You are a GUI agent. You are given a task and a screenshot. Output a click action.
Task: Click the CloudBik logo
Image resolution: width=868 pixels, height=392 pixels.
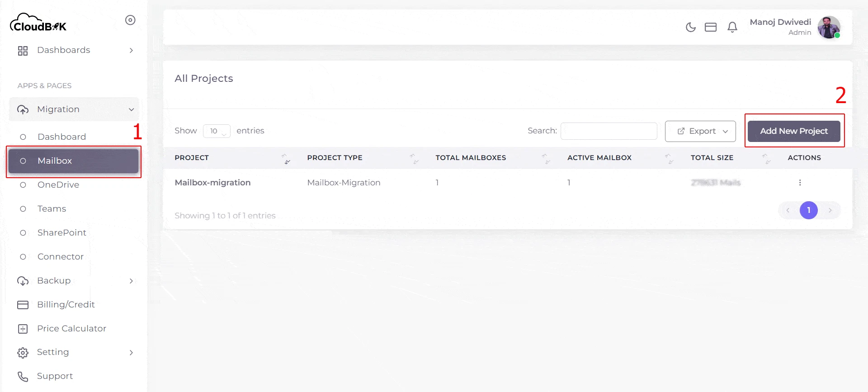tap(38, 23)
